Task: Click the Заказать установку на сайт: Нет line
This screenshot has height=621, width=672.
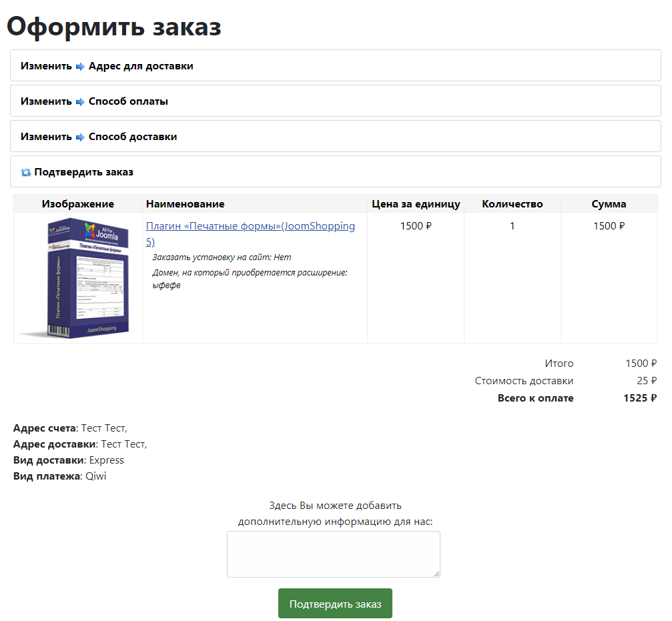Action: coord(222,257)
